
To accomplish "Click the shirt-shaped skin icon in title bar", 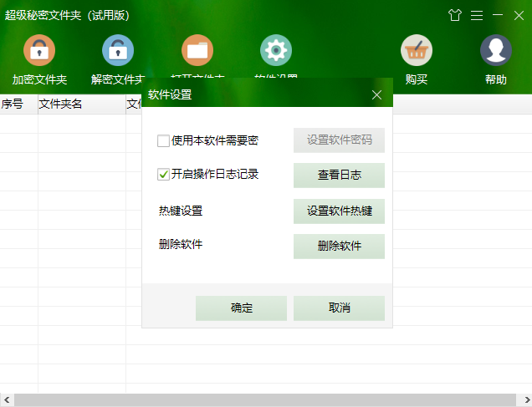I will [x=455, y=15].
